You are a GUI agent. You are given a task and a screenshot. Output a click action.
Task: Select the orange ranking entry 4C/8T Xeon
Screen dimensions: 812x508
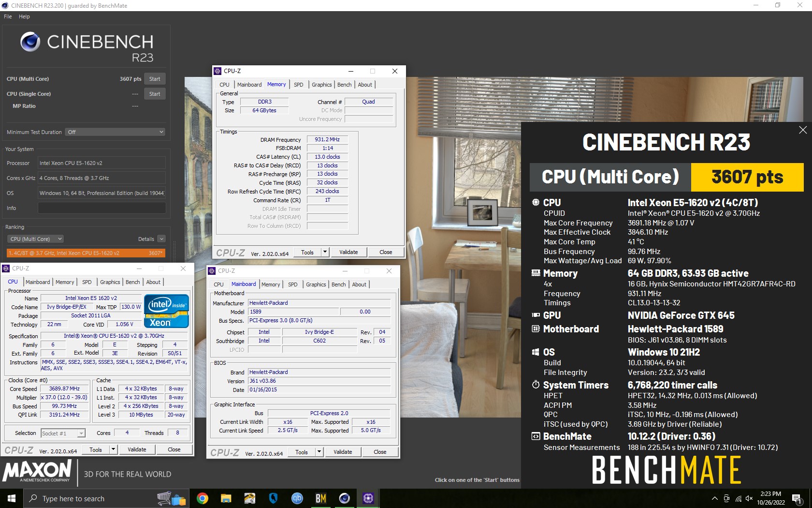pyautogui.click(x=86, y=253)
